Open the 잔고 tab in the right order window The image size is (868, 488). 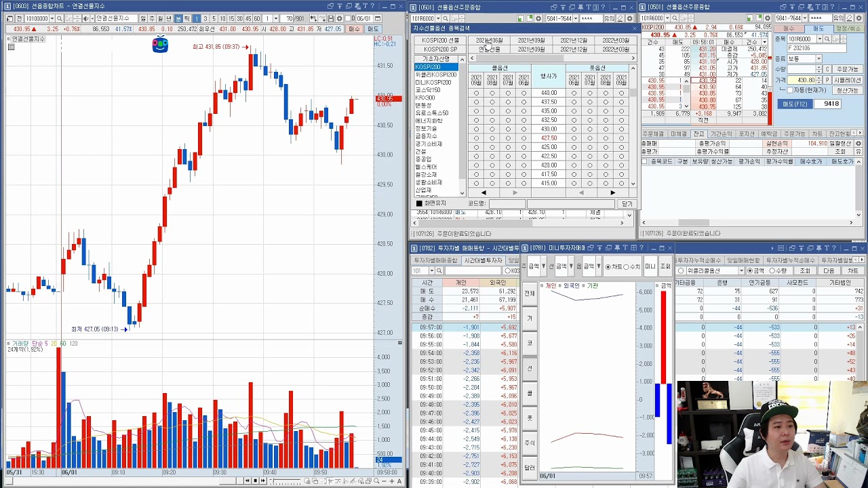(698, 134)
